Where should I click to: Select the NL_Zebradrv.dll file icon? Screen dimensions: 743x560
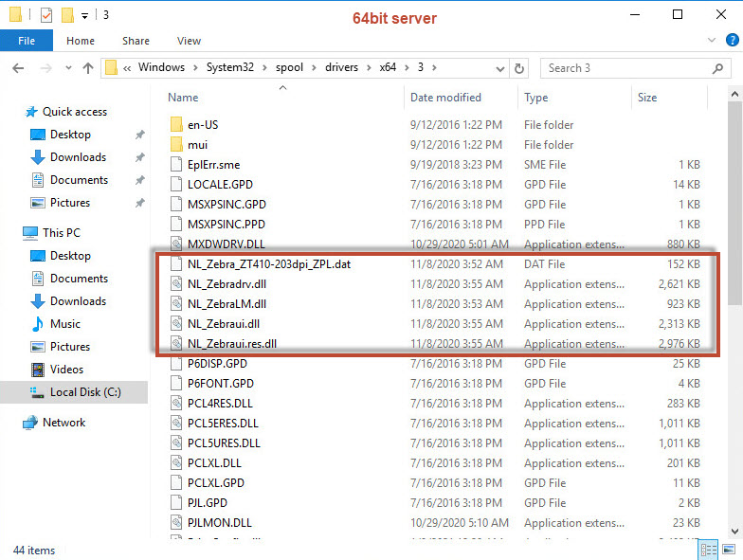pyautogui.click(x=175, y=284)
